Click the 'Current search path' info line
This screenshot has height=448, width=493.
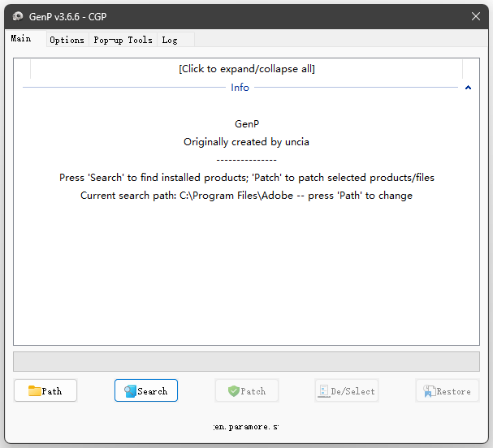point(247,196)
